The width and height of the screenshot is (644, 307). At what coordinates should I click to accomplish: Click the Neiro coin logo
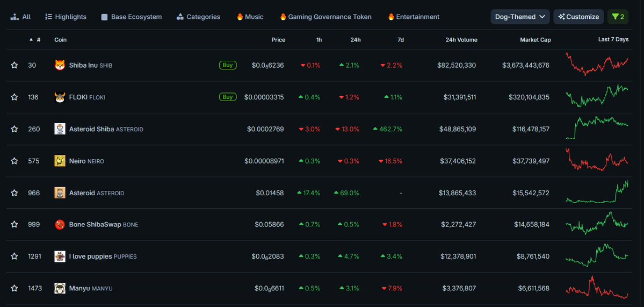coord(60,161)
